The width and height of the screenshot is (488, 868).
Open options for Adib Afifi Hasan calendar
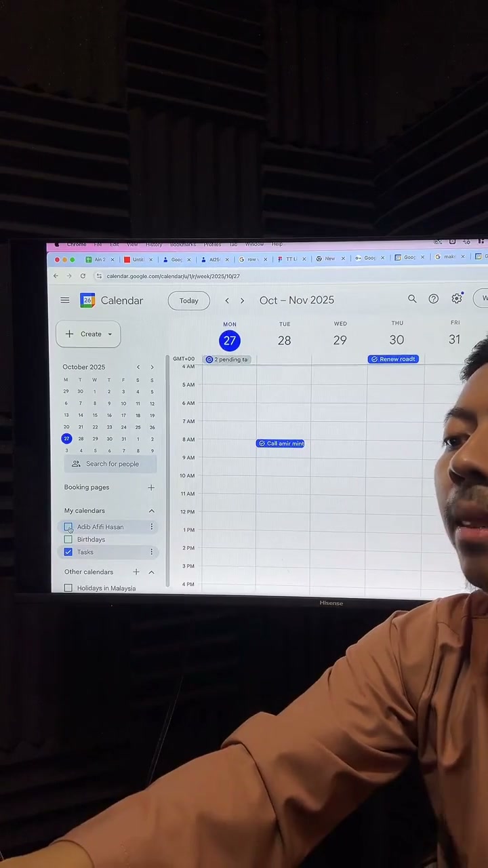[x=152, y=527]
